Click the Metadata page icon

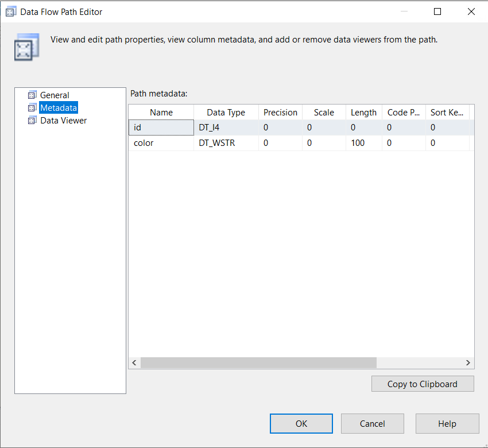coord(32,108)
